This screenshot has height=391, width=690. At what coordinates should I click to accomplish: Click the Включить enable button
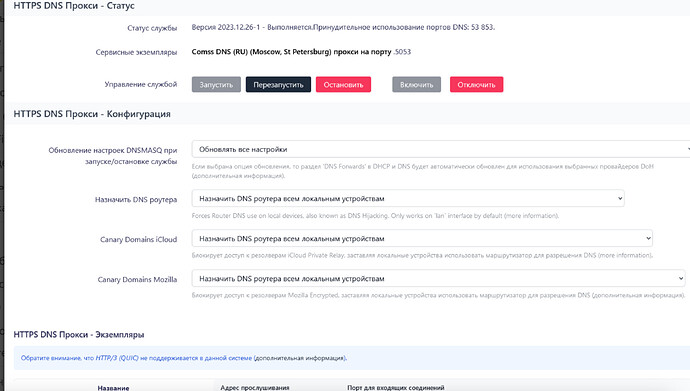coord(416,84)
